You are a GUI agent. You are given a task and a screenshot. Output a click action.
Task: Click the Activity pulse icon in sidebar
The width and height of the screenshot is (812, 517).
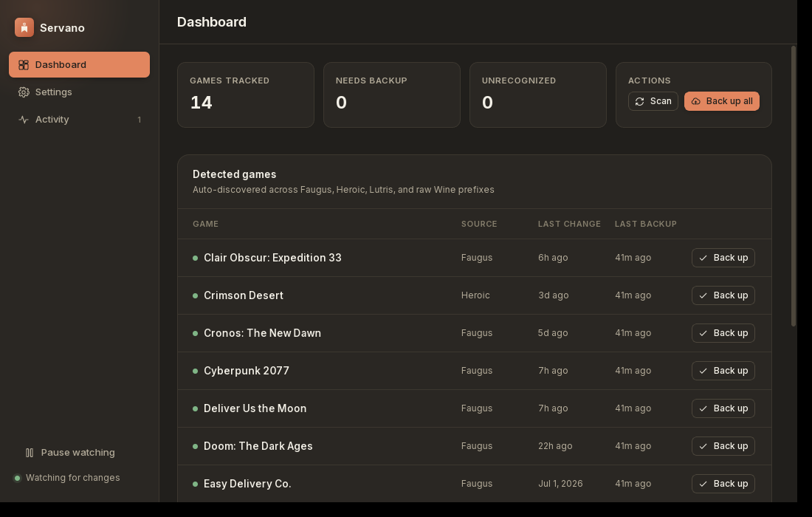tap(24, 120)
